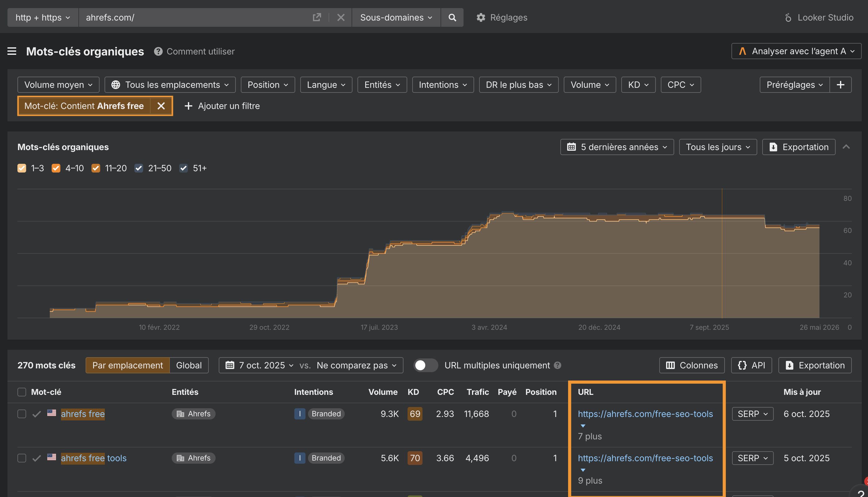Click the search magnifier button
The height and width of the screenshot is (497, 868).
pyautogui.click(x=452, y=17)
